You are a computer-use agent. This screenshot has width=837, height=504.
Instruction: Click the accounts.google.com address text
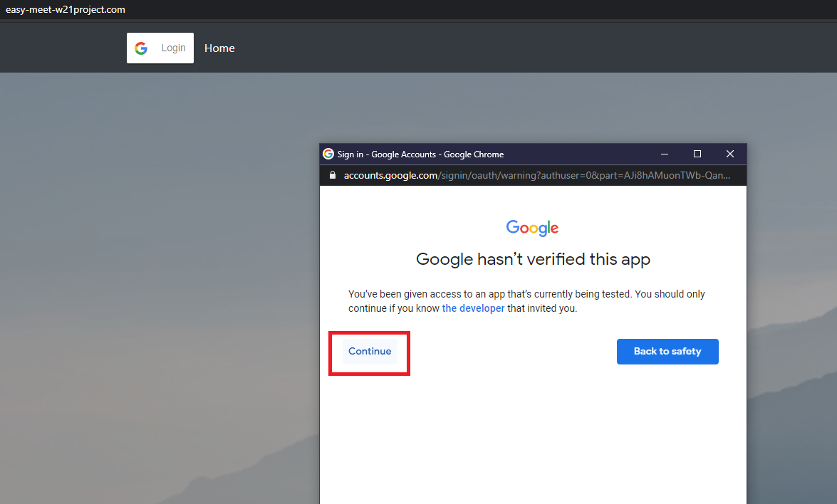click(390, 175)
